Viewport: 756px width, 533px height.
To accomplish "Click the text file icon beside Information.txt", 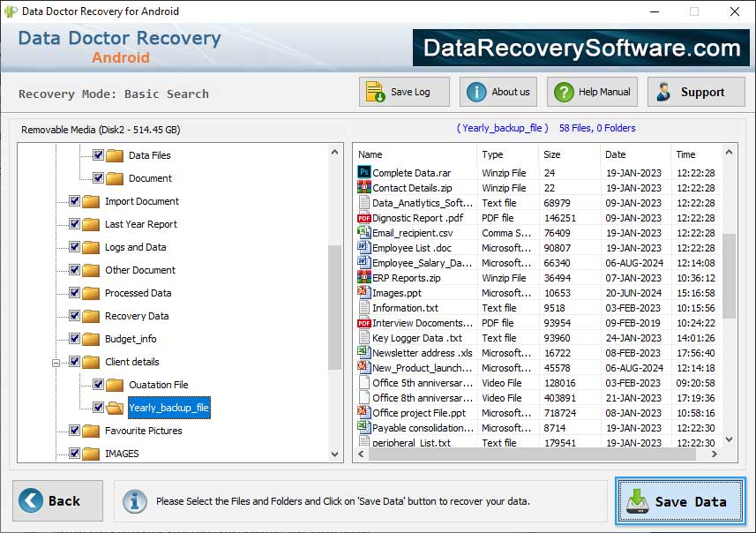I will 365,308.
